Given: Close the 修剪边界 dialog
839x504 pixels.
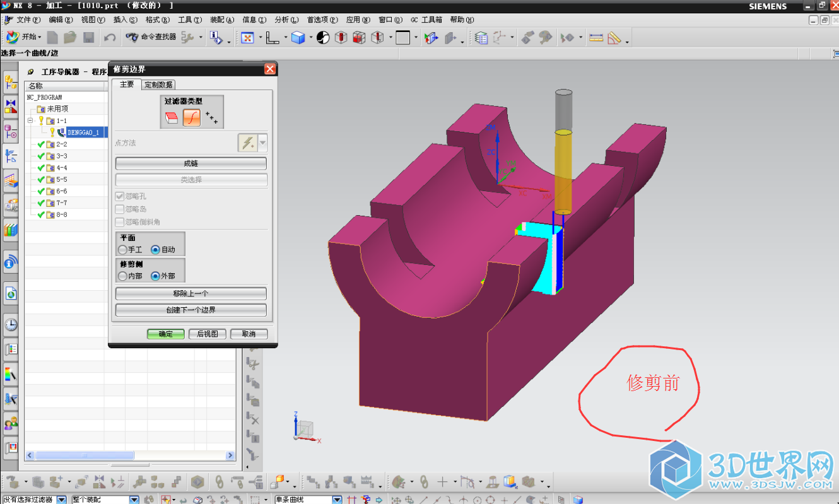Looking at the screenshot, I should pos(270,69).
